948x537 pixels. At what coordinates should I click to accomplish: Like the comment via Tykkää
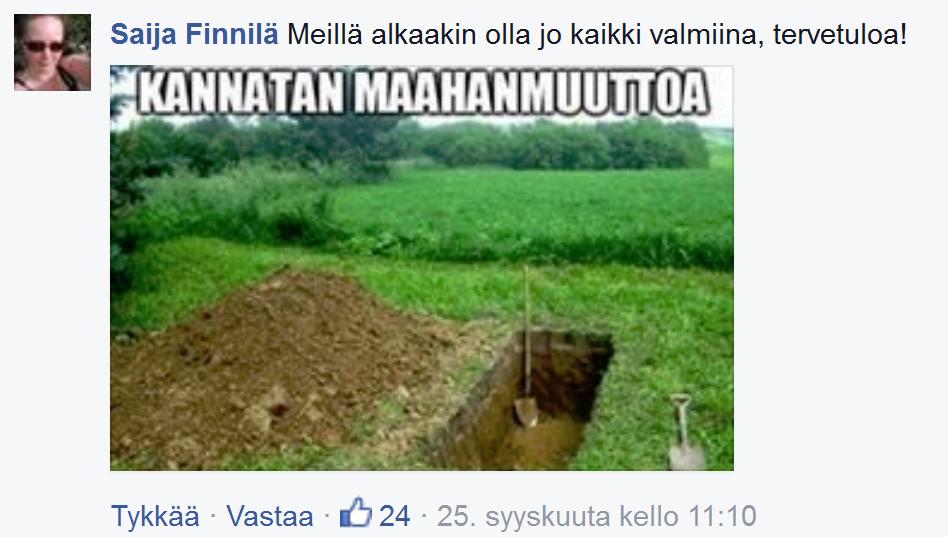(155, 516)
